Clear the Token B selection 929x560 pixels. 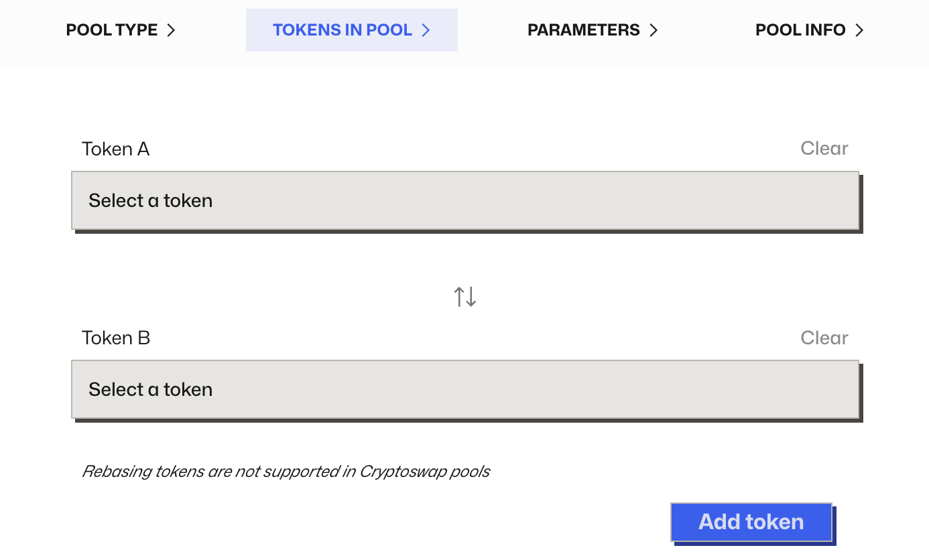pos(824,338)
